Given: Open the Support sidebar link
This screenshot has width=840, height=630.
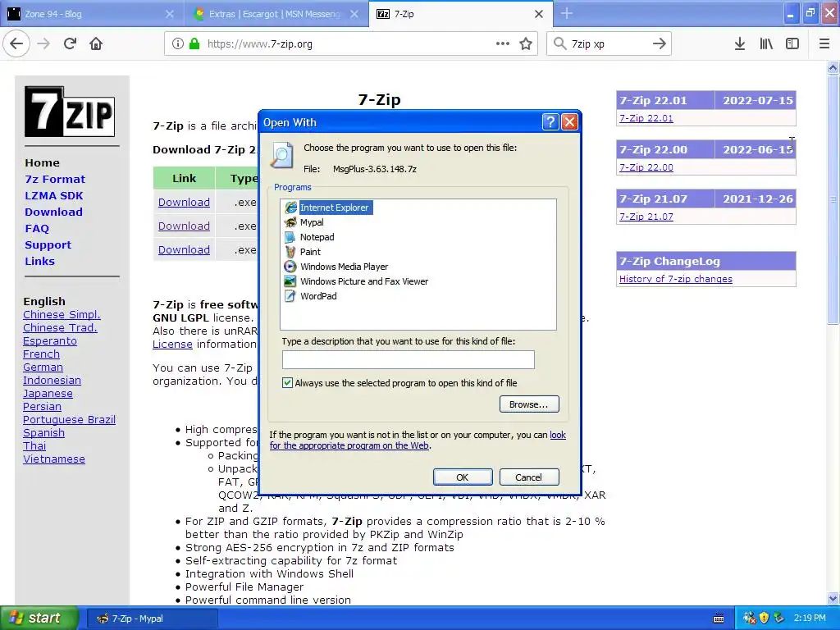Looking at the screenshot, I should click(x=48, y=244).
